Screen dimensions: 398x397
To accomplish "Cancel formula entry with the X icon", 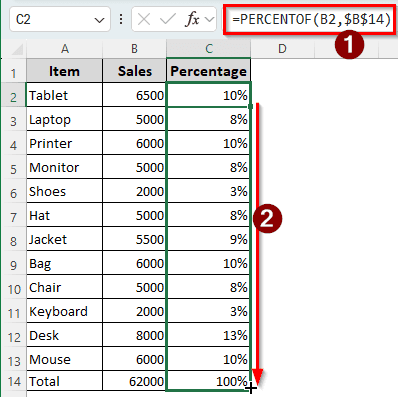I will 144,19.
